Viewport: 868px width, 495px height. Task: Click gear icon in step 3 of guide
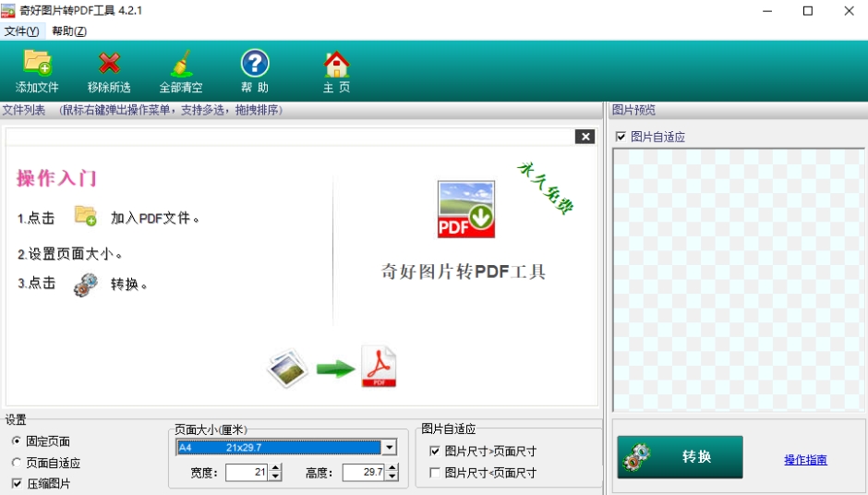coord(85,284)
